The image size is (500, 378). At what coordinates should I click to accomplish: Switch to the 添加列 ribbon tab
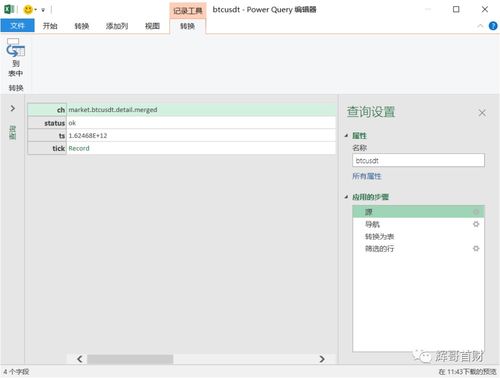point(117,26)
